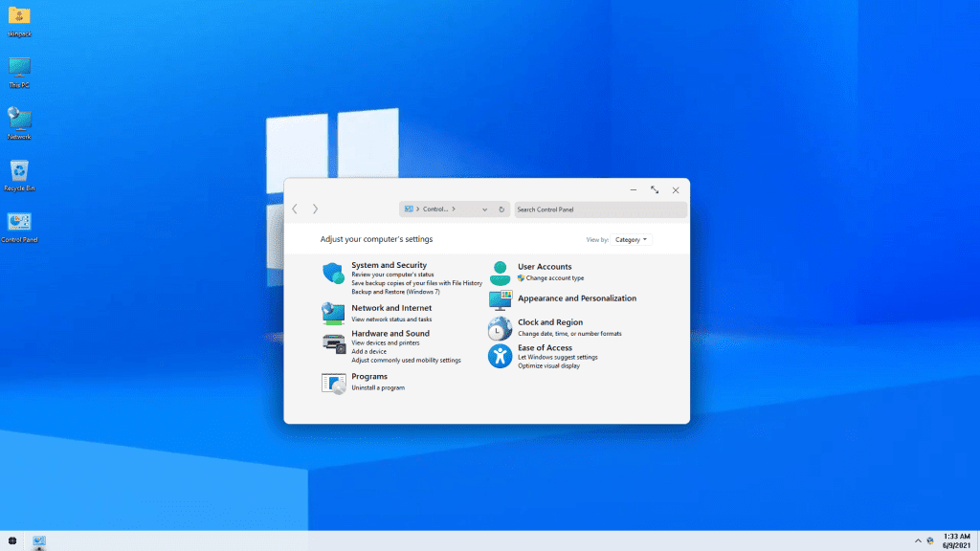
Task: Maximize the Control Panel window
Action: point(655,190)
